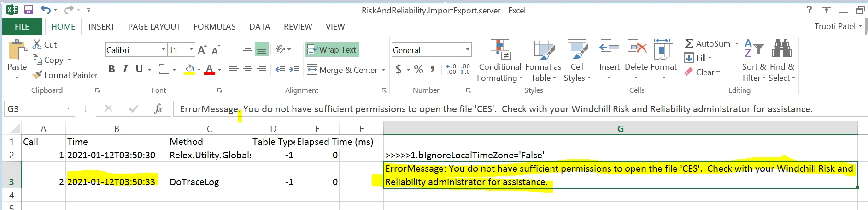Increase the indent
The width and height of the screenshot is (868, 210).
pyautogui.click(x=294, y=70)
